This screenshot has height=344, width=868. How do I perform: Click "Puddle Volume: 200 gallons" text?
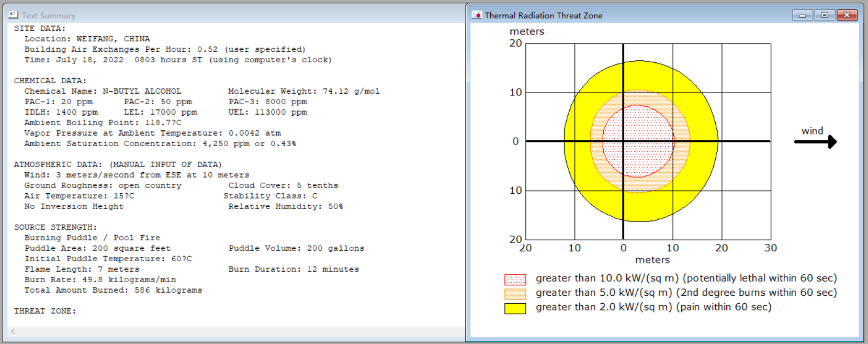coord(296,248)
